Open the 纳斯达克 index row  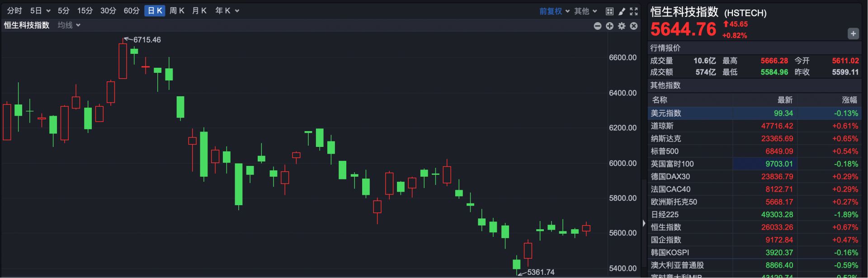pyautogui.click(x=665, y=139)
